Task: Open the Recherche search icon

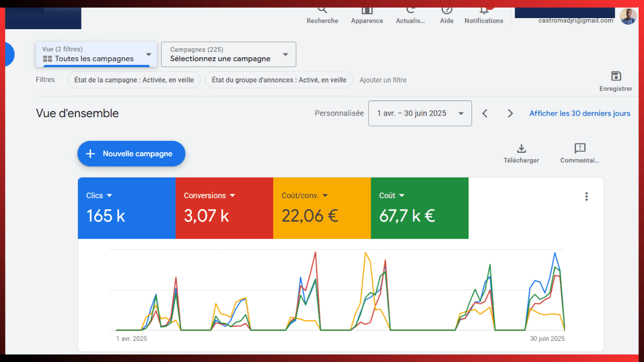Action: (x=323, y=10)
